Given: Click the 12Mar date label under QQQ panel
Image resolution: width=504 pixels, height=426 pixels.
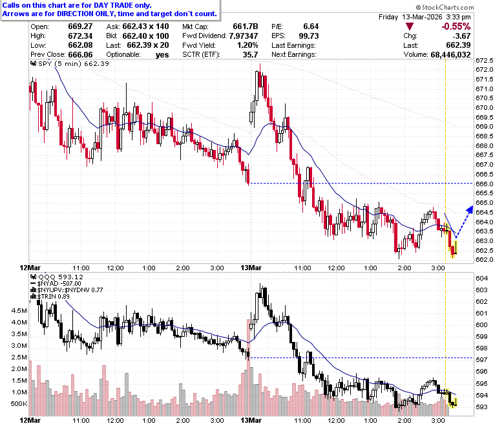Looking at the screenshot, I should coord(30,420).
